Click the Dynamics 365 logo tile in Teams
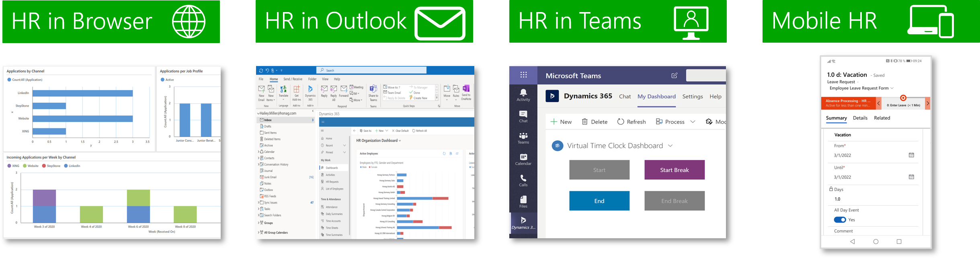Viewport: 980px width, 258px height. [x=552, y=96]
